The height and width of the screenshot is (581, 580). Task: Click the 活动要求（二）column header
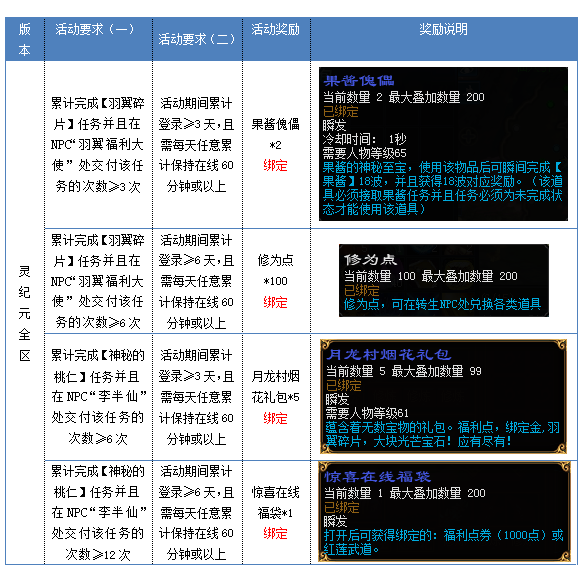click(x=197, y=39)
